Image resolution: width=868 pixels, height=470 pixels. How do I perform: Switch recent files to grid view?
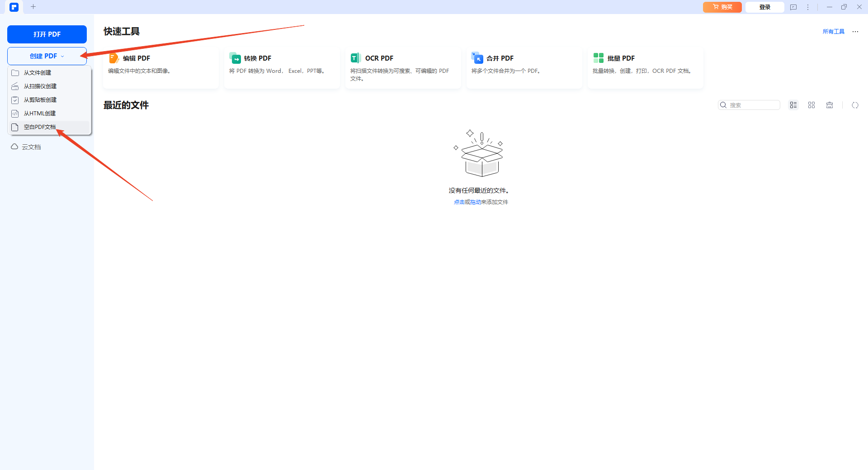(811, 105)
